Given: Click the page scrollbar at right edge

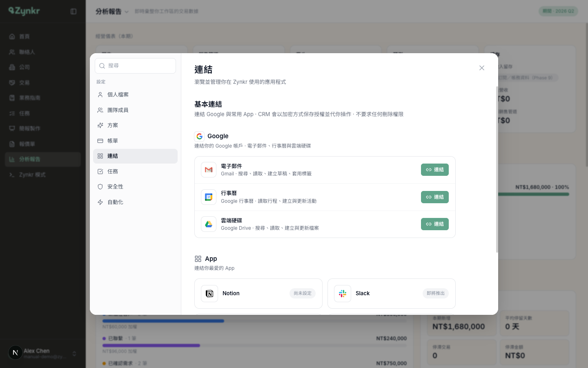Looking at the screenshot, I should (x=587, y=94).
